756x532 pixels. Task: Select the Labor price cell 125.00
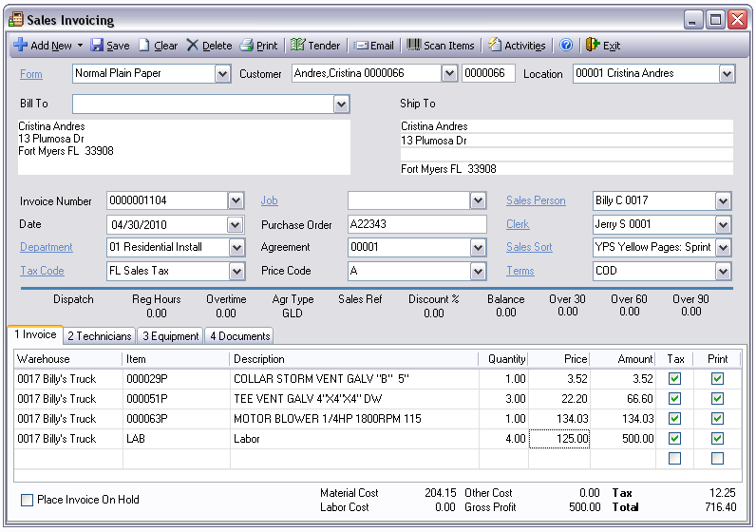tap(559, 439)
